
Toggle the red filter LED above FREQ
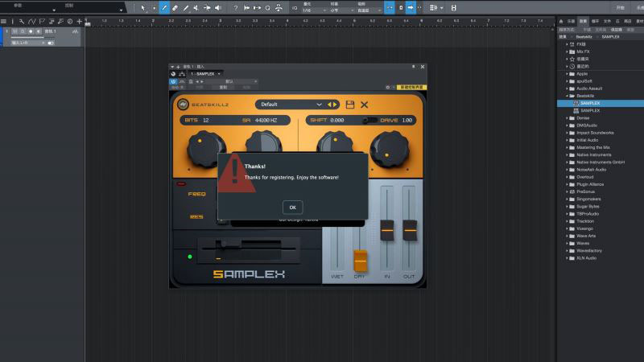click(181, 184)
